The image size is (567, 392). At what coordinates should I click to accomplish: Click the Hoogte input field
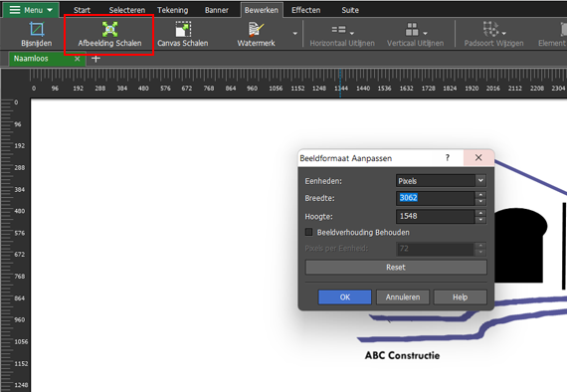(436, 216)
